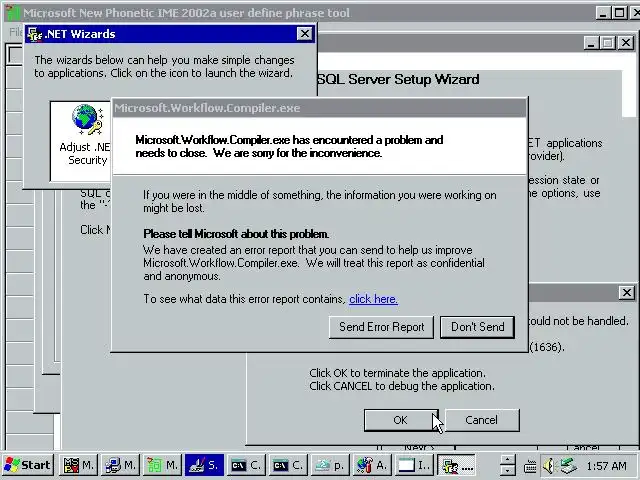Click OK to terminate the application
Screen dimensions: 640x480
(401, 420)
